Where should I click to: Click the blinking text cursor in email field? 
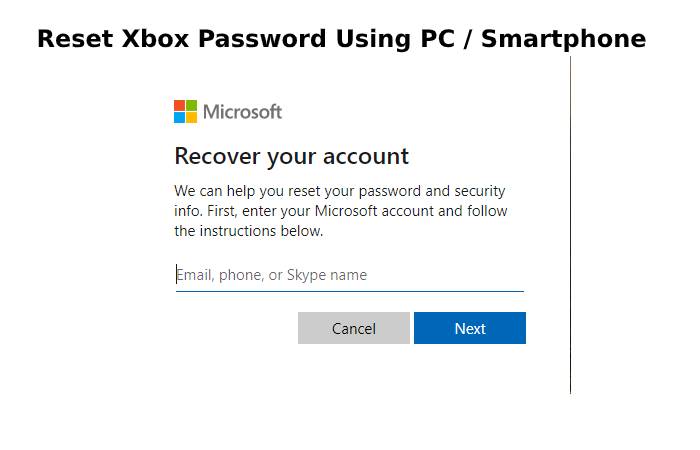click(x=176, y=274)
